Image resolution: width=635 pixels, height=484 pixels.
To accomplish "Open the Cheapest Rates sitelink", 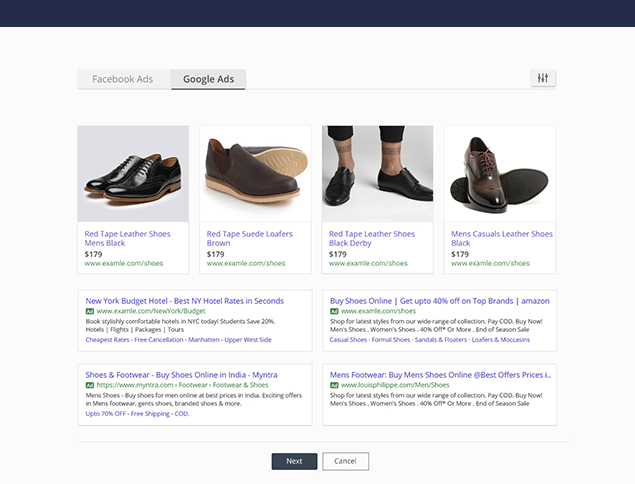I will pyautogui.click(x=107, y=340).
